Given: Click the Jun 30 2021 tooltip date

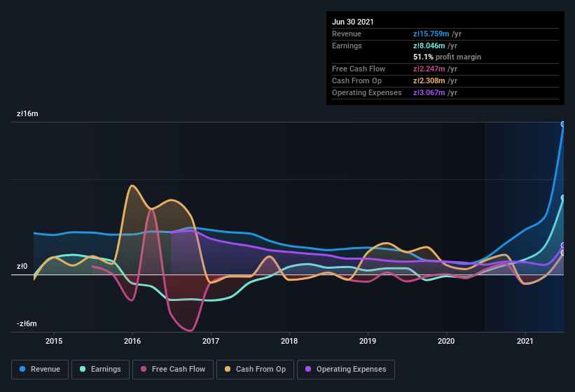Looking at the screenshot, I should [353, 22].
